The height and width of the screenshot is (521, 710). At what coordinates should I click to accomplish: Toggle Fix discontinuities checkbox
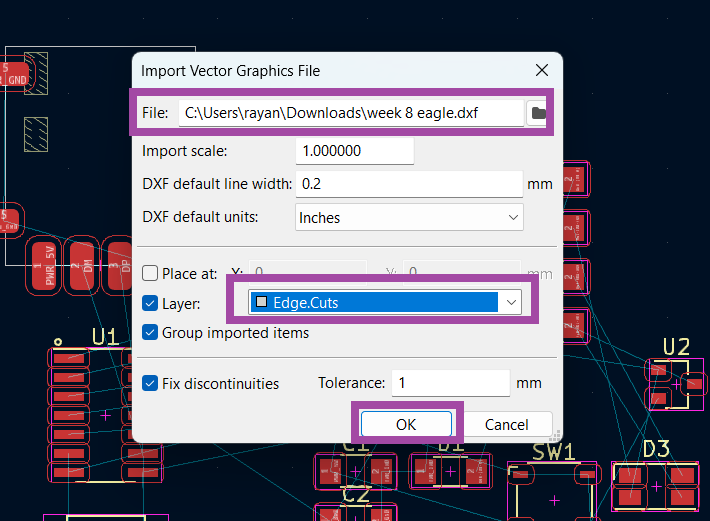tap(150, 383)
